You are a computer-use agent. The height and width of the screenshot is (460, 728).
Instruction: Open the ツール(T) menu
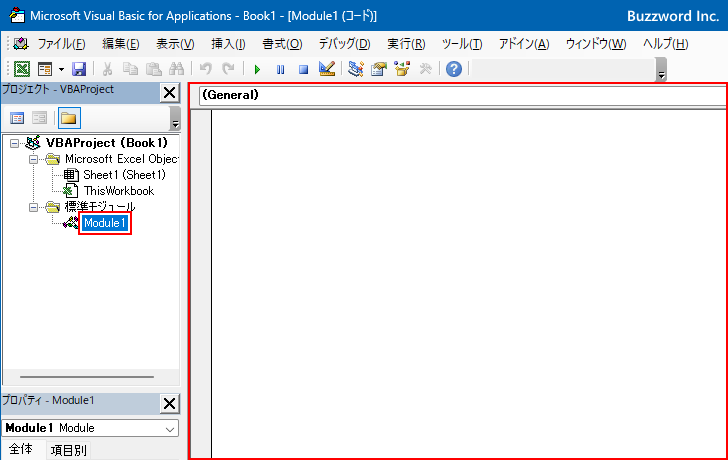462,44
